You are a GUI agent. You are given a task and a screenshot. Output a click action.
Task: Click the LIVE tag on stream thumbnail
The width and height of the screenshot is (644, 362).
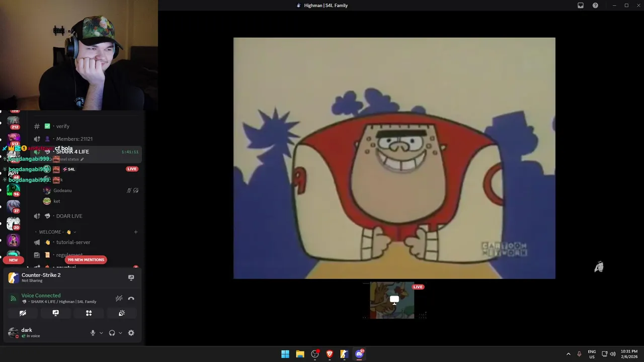[x=418, y=287]
